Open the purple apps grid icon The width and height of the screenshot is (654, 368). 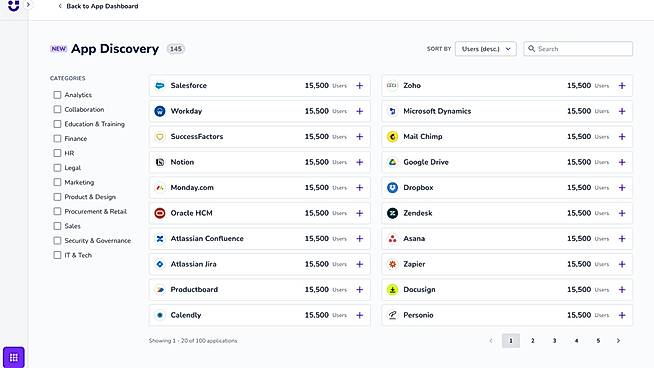(x=14, y=357)
